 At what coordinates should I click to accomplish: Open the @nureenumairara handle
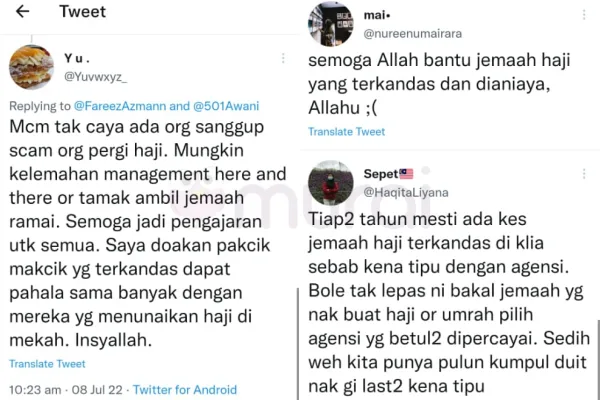pyautogui.click(x=413, y=34)
